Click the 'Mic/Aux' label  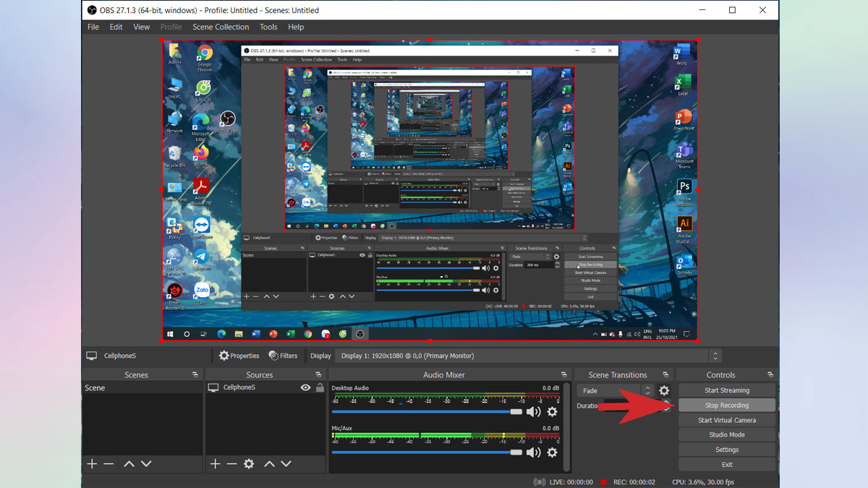342,429
